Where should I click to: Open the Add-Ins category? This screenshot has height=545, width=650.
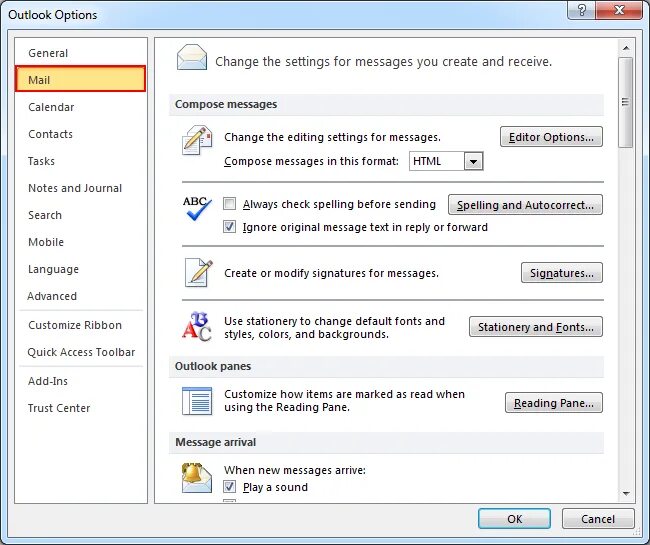coord(80,381)
